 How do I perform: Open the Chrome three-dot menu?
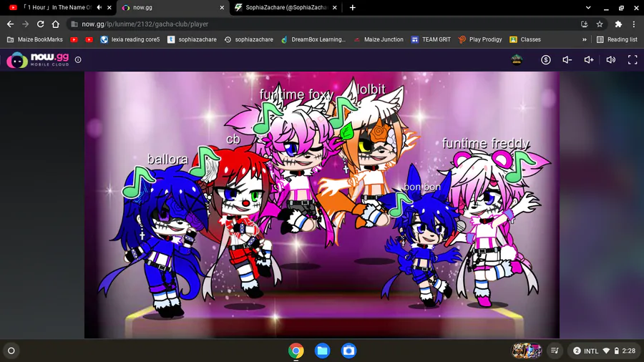tap(634, 24)
